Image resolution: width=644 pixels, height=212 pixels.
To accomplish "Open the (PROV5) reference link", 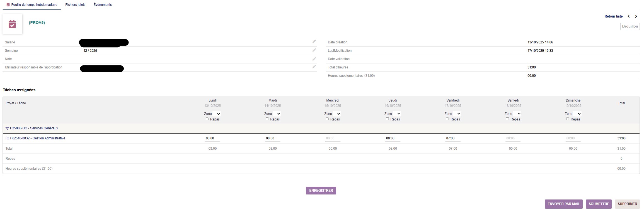I will [37, 23].
